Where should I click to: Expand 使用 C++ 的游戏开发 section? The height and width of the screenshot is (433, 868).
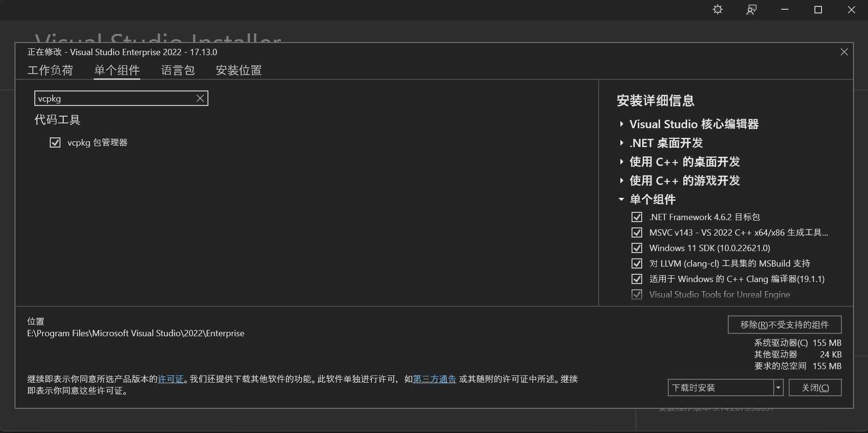pyautogui.click(x=621, y=180)
